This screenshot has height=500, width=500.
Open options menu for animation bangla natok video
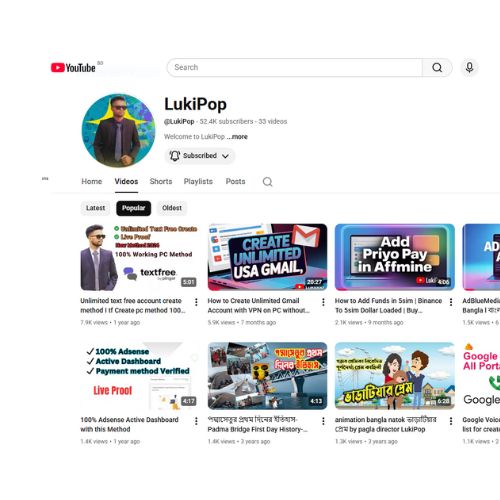coord(451,421)
